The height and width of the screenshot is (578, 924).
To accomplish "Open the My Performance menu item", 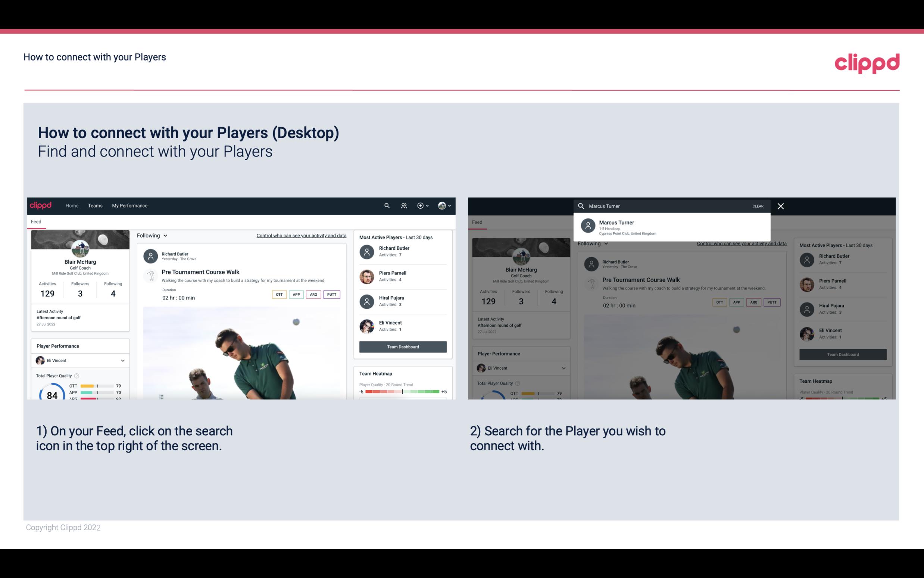I will coord(130,205).
